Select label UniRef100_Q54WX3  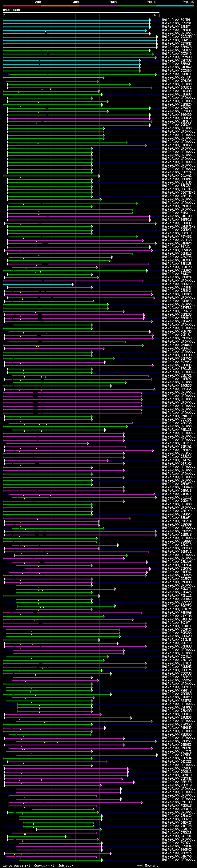coord(177,345)
